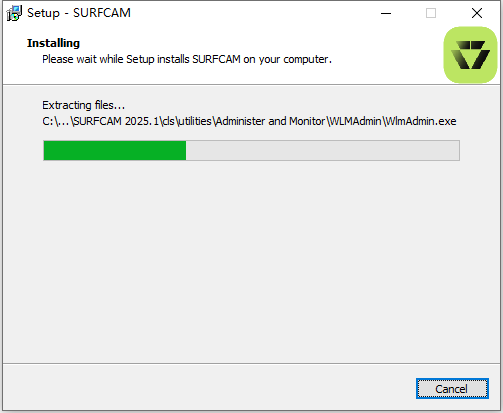Close the Setup window with the X

pos(477,13)
